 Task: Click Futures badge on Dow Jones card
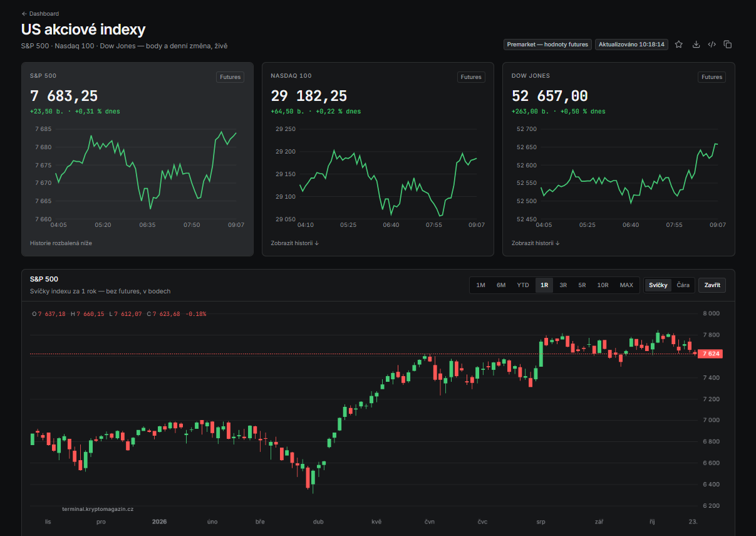click(x=712, y=77)
